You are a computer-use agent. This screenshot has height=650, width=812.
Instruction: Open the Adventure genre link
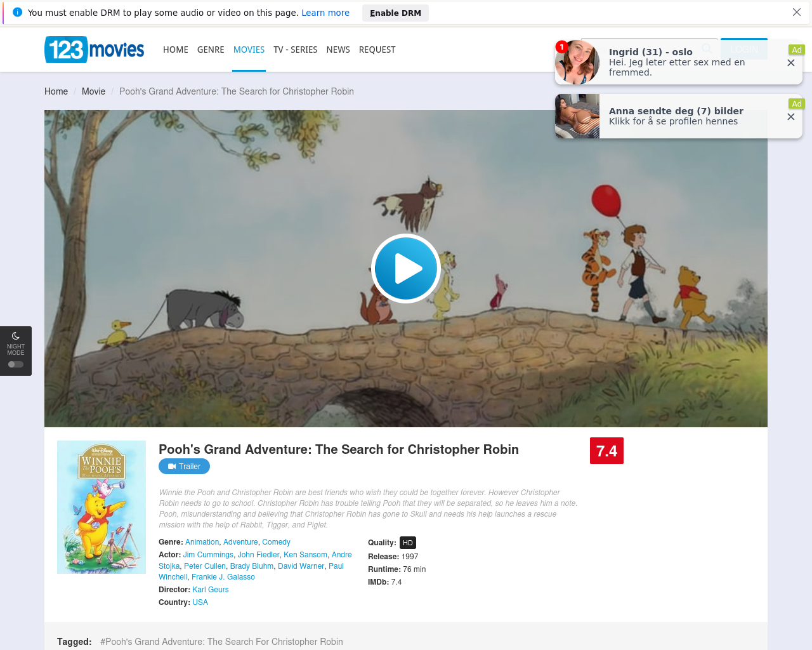pos(240,542)
